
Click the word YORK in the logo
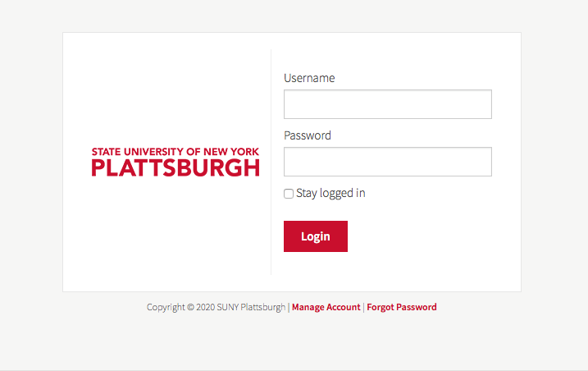tap(244, 152)
